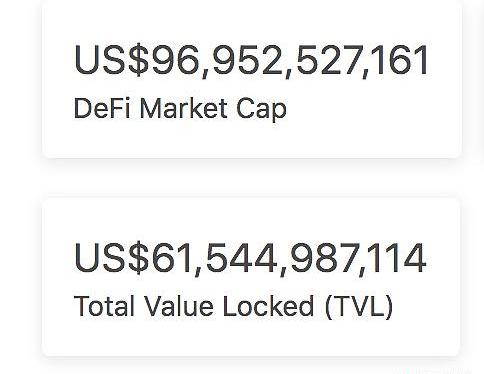Image resolution: width=484 pixels, height=374 pixels.
Task: Open the Total Value Locked card
Action: pyautogui.click(x=251, y=277)
